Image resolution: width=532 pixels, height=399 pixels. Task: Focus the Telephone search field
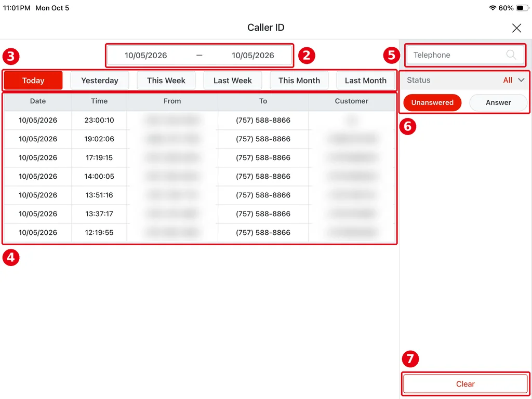click(465, 55)
